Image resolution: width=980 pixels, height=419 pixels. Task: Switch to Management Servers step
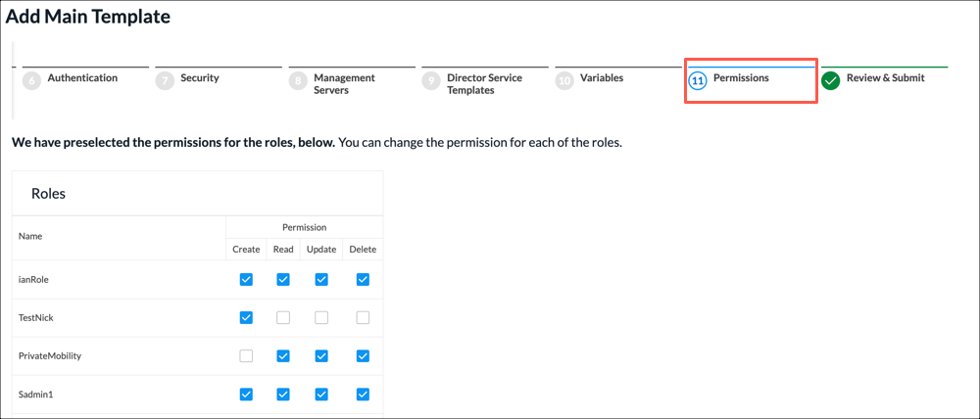coord(344,83)
